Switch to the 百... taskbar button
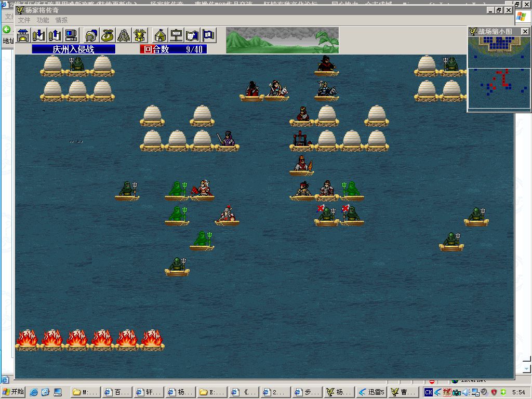This screenshot has height=399, width=532. (x=117, y=392)
